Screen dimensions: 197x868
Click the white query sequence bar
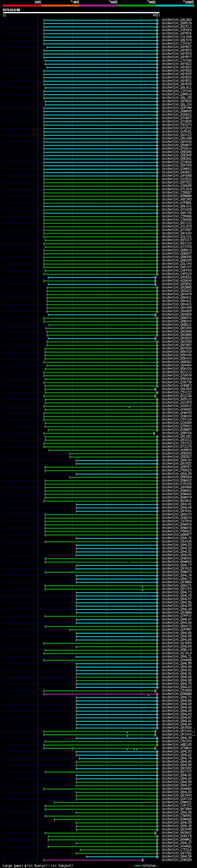81,12
